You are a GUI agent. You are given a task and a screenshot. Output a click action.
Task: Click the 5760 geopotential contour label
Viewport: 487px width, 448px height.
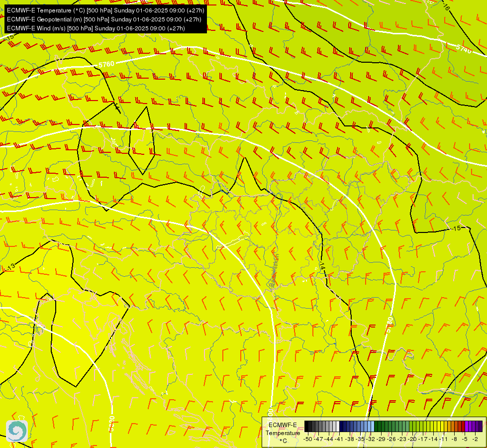[x=106, y=64]
